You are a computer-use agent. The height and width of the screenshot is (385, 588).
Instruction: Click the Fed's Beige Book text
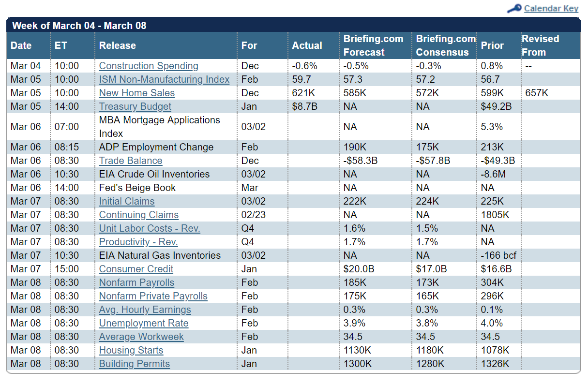tap(137, 188)
